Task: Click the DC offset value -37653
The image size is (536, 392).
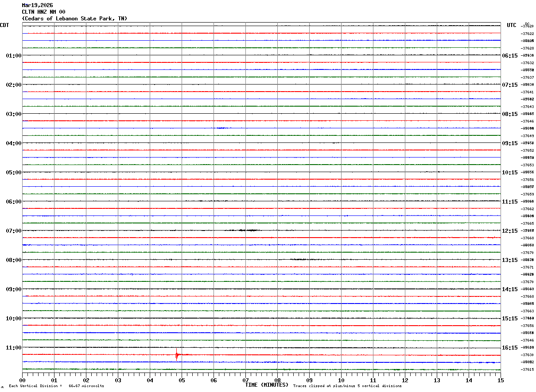Action: tap(528, 165)
